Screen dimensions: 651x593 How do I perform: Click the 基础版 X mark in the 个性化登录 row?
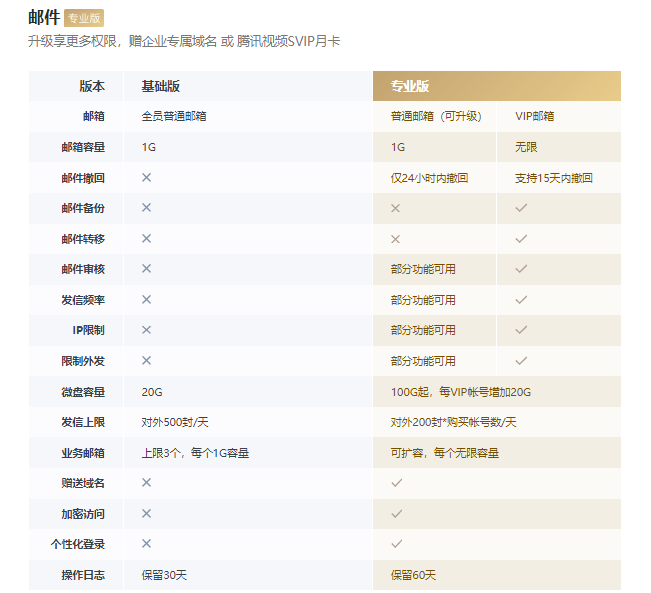[x=146, y=544]
